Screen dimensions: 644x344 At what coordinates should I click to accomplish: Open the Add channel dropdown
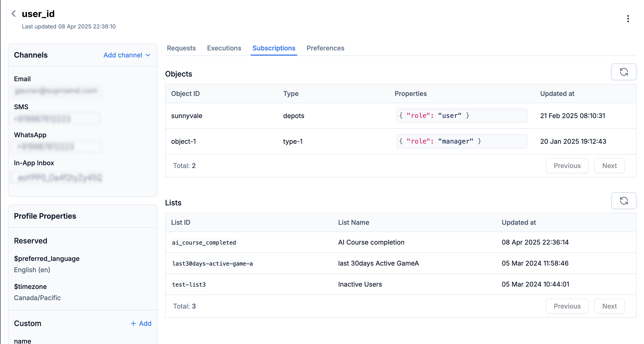point(127,55)
